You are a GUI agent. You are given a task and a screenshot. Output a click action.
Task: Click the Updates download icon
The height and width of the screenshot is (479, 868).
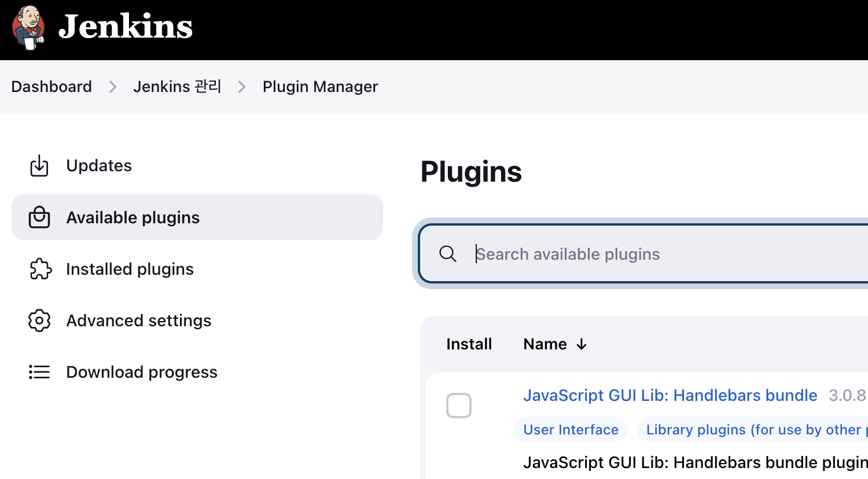pyautogui.click(x=39, y=166)
